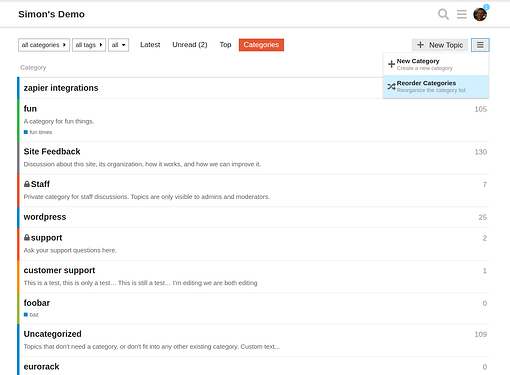Click 'A category for fun things.' description
The width and height of the screenshot is (510, 375).
(59, 121)
